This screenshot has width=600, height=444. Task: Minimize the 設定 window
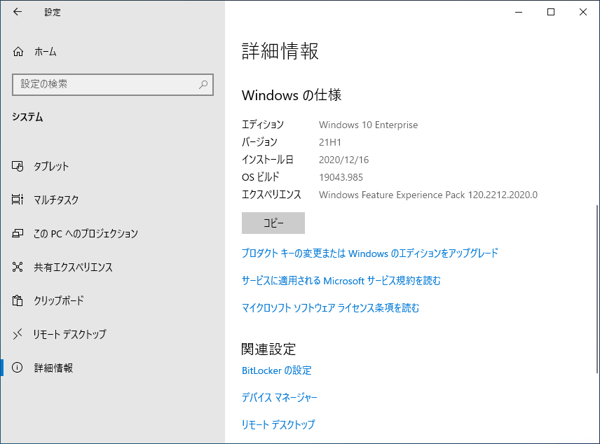[x=518, y=12]
